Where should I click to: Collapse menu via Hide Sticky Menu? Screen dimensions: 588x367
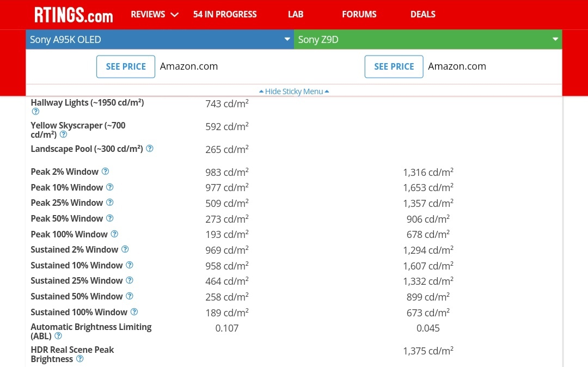pyautogui.click(x=294, y=91)
